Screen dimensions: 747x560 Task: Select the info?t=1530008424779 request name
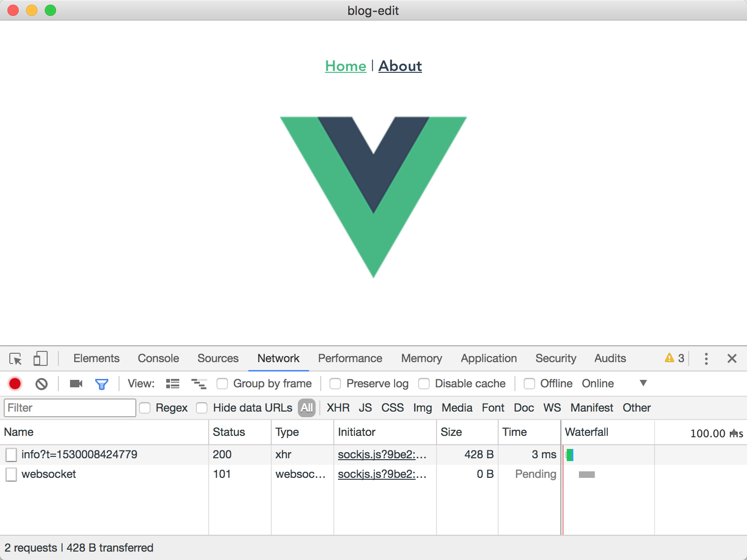coord(79,455)
